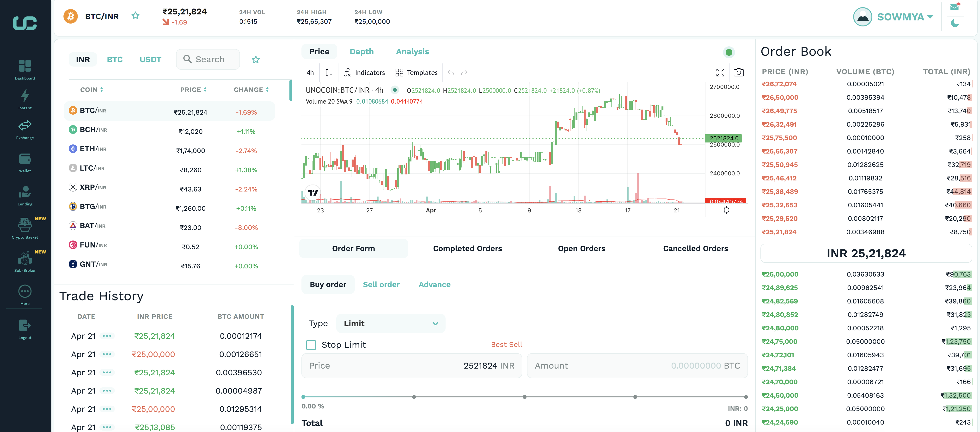The width and height of the screenshot is (980, 432).
Task: Open the order Type Limit dropdown
Action: click(391, 323)
